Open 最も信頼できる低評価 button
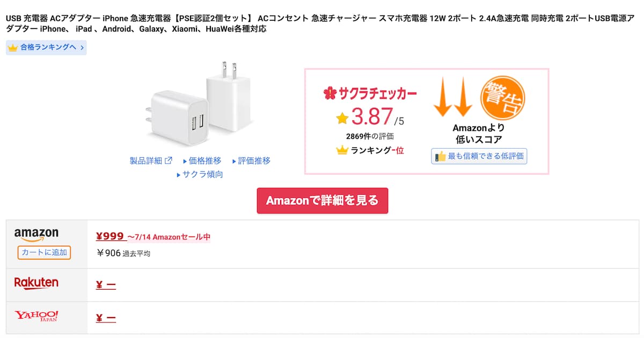644x338 pixels. (x=479, y=156)
